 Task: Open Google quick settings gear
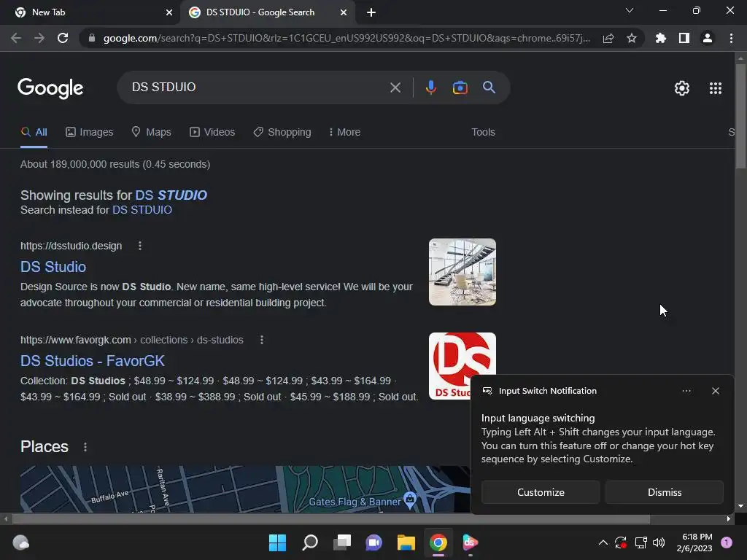[682, 88]
